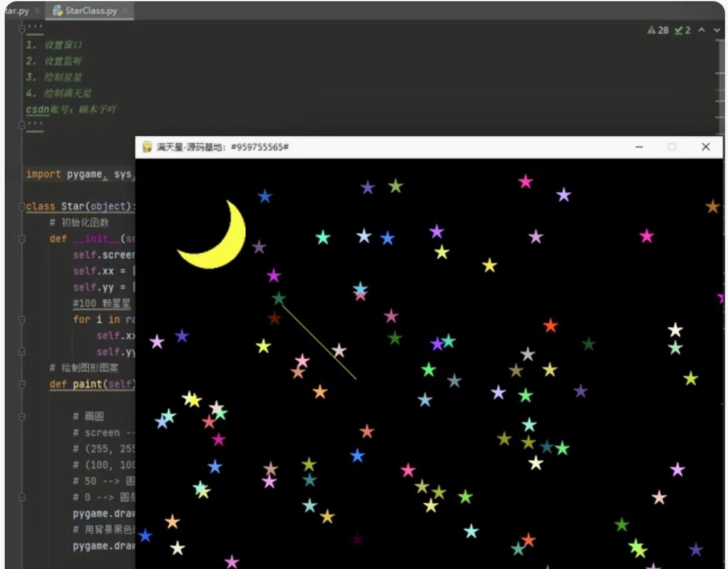Close the StarClass.py editor tab
This screenshot has height=569, width=728.
[126, 11]
